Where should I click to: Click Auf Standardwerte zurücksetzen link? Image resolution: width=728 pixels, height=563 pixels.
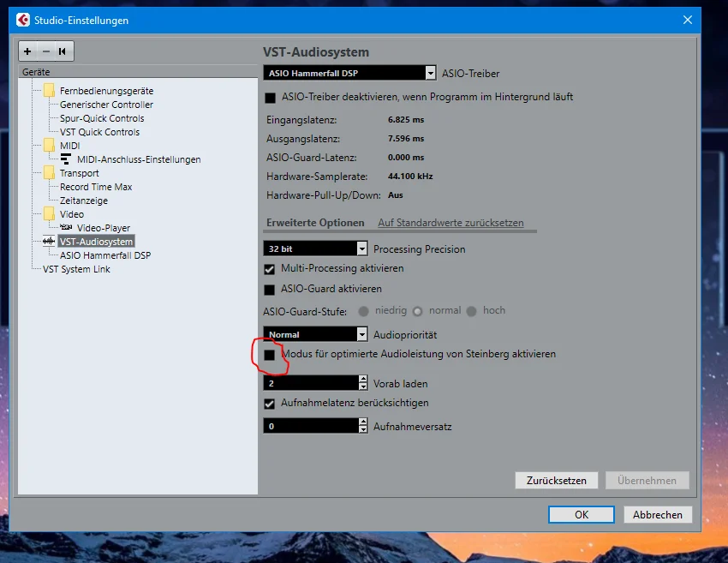click(x=451, y=223)
